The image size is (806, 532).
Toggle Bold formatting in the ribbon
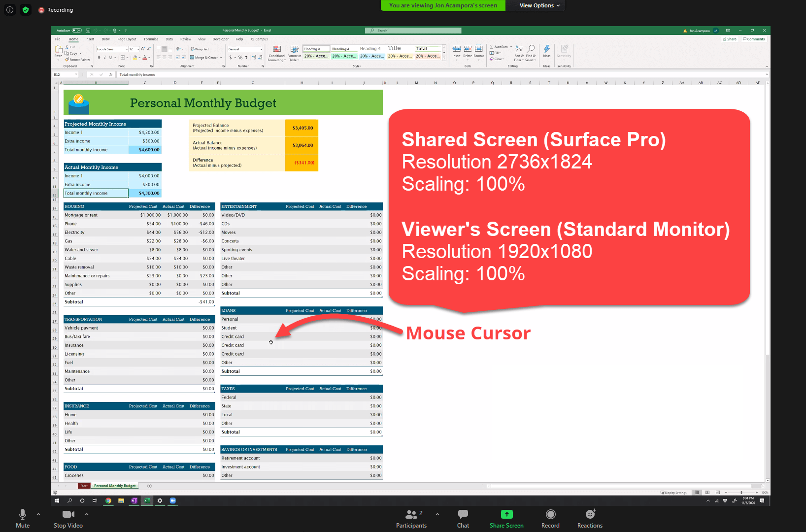(99, 58)
